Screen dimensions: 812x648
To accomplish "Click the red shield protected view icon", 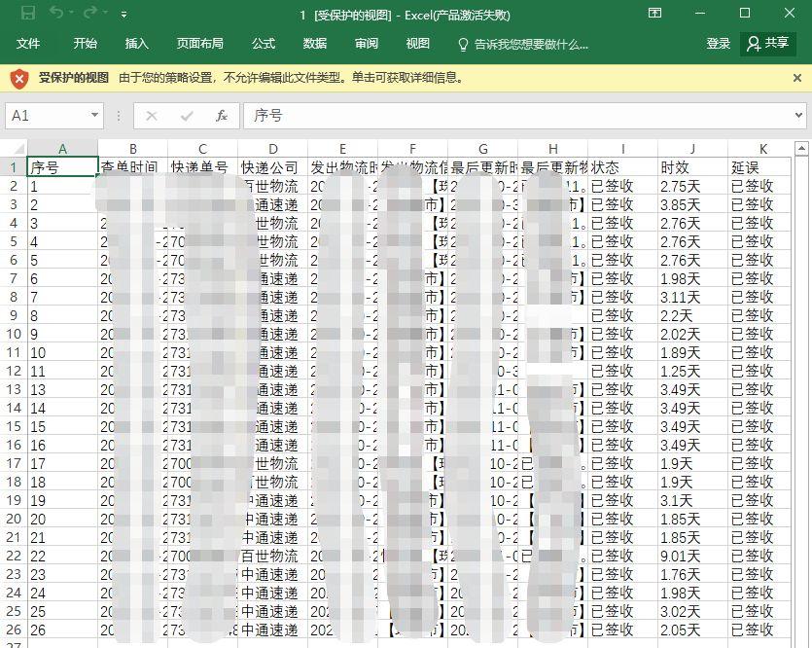I will (19, 79).
